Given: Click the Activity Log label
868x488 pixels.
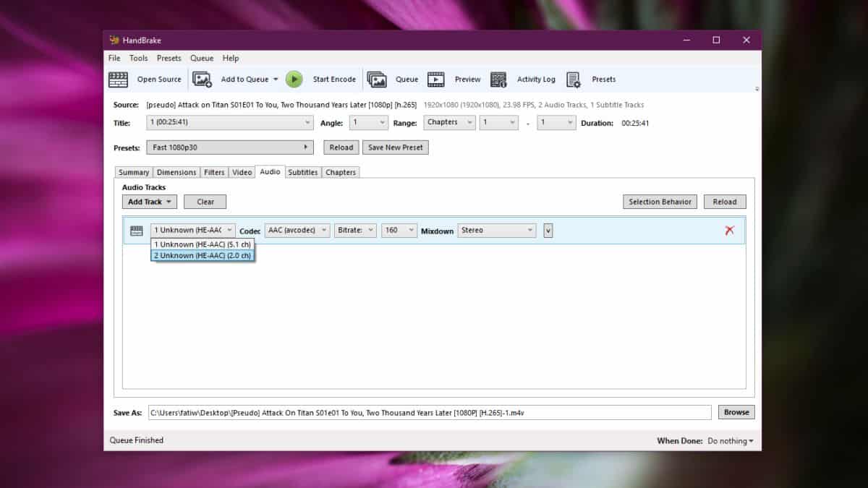Looking at the screenshot, I should 536,80.
